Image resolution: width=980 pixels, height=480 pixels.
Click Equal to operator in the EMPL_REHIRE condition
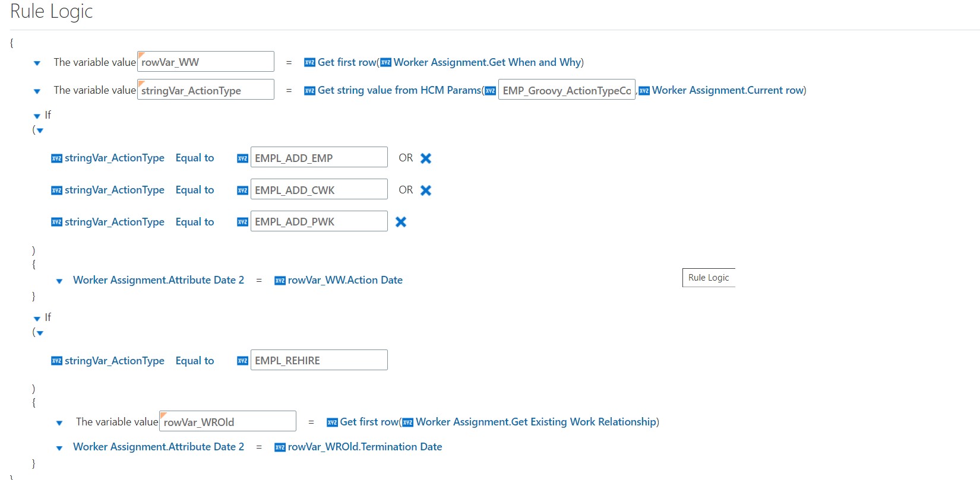(195, 361)
